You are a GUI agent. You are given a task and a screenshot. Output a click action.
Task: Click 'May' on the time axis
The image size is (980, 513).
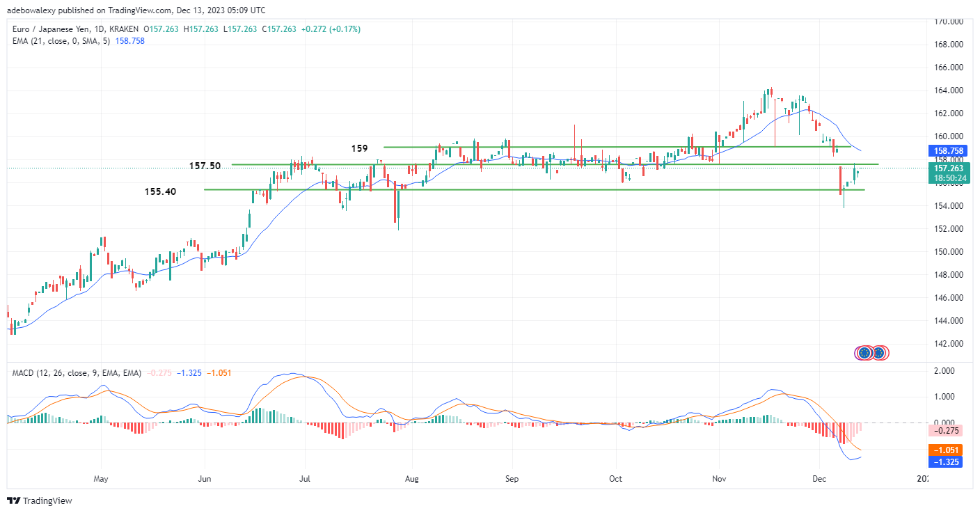click(101, 480)
